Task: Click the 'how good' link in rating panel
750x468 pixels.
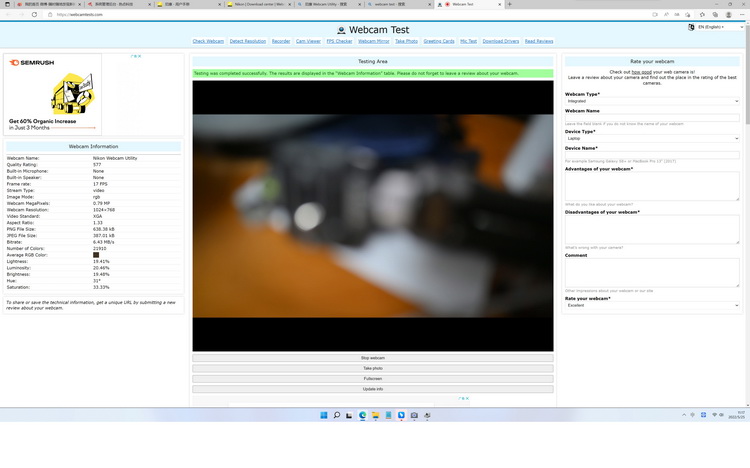Action: 641,72
